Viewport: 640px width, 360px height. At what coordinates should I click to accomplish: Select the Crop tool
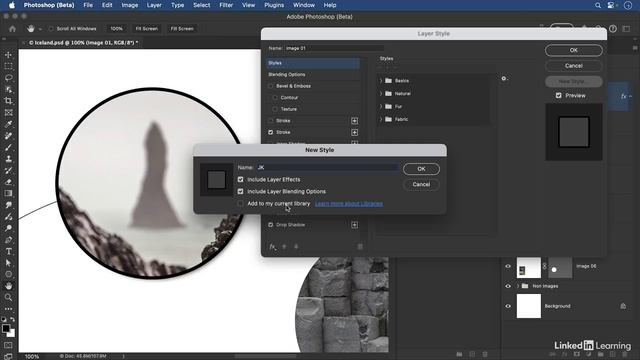coord(8,101)
